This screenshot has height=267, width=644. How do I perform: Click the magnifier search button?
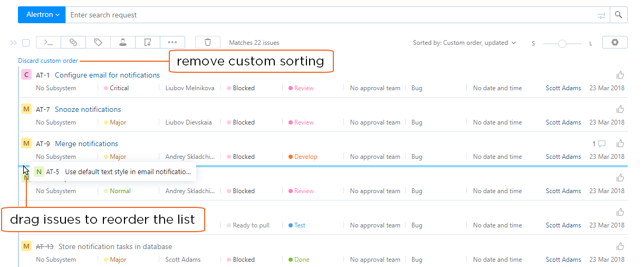(619, 15)
